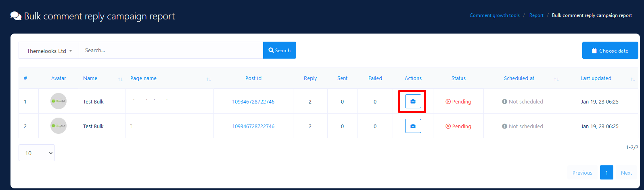Click the Scheduled at sort arrows
Viewport: 644px width, 190px height.
click(556, 79)
